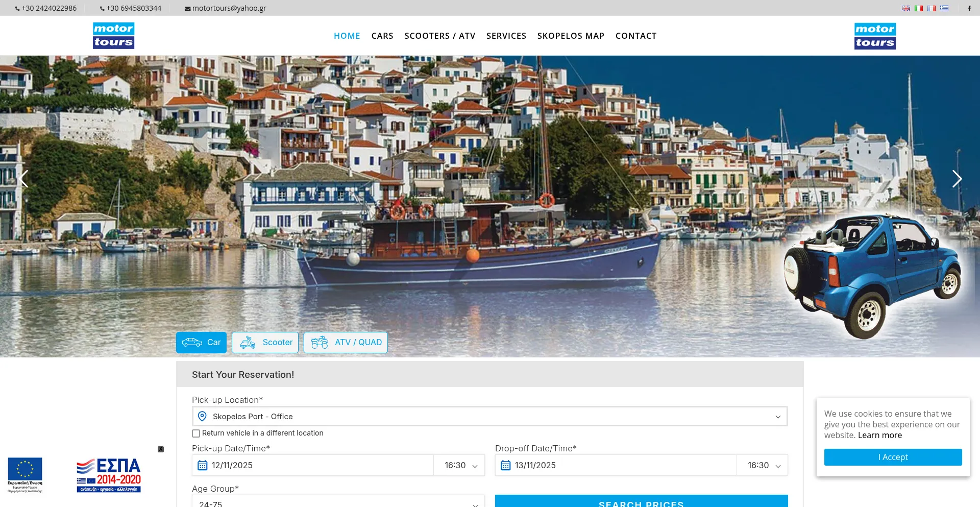
Task: Open the CARS menu item
Action: coord(382,36)
